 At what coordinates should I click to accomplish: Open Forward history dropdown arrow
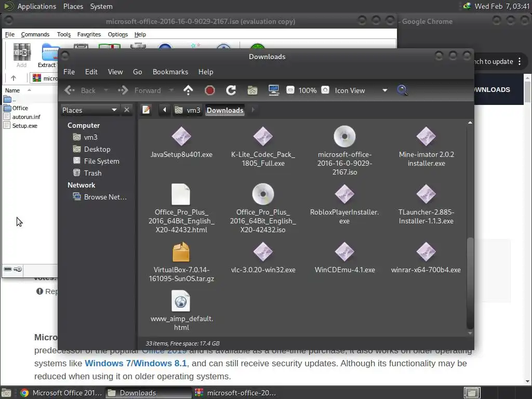point(171,90)
